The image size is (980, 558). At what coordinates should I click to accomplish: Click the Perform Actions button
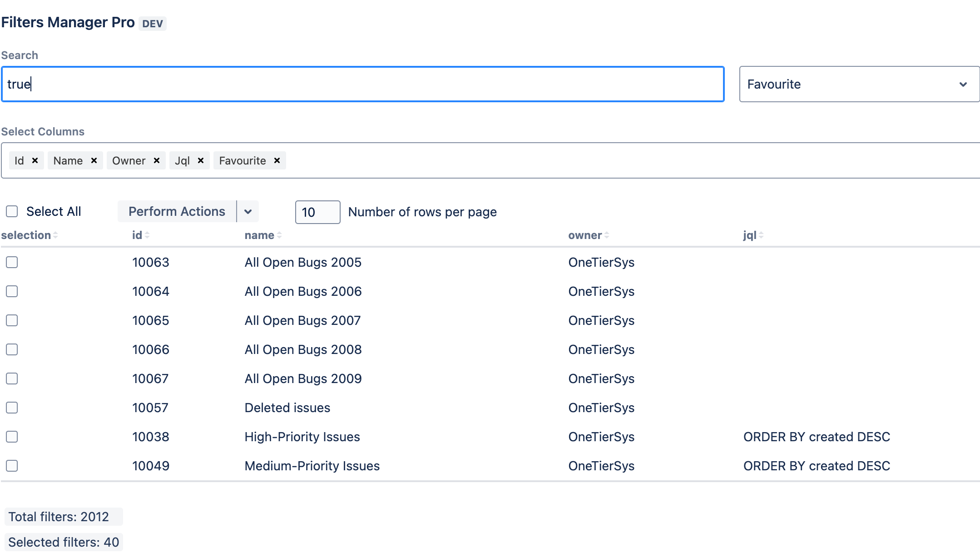pos(177,211)
